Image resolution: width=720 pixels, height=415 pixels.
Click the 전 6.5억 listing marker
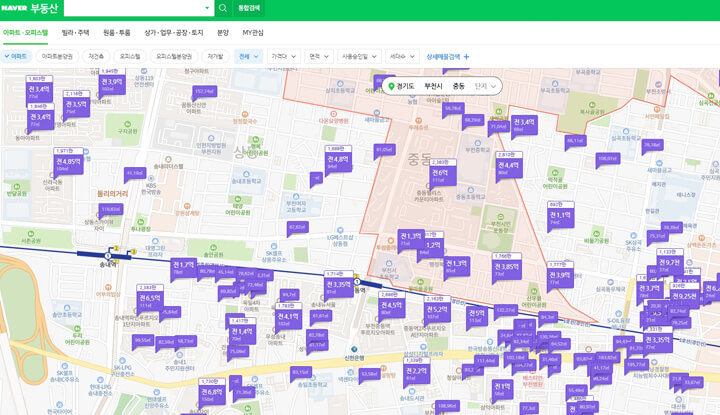(x=150, y=298)
